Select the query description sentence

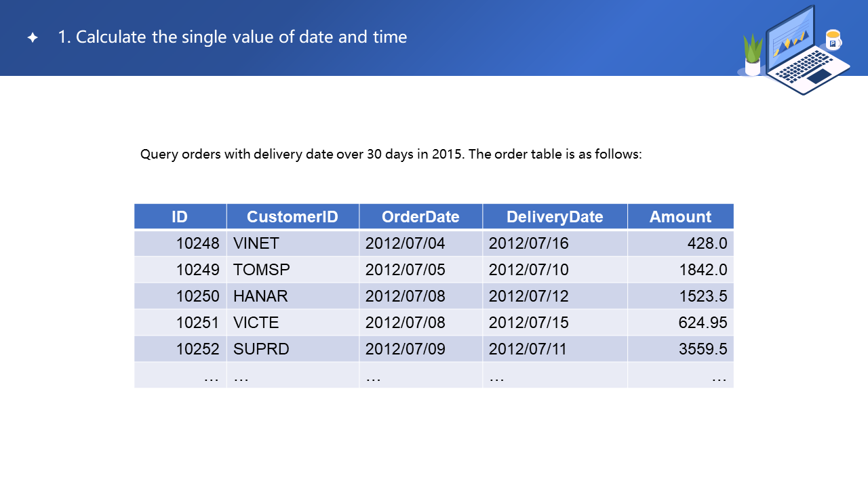[x=391, y=154]
